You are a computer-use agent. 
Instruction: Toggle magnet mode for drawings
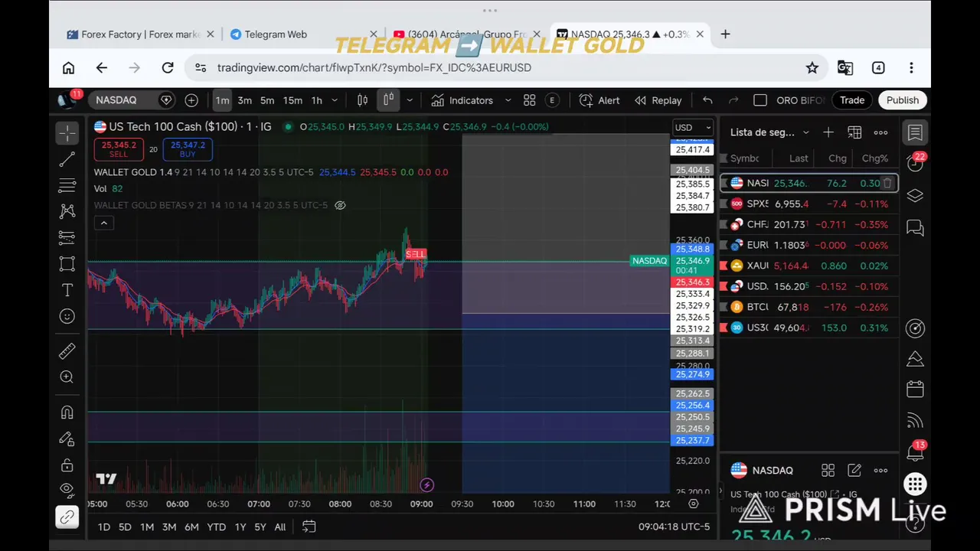[67, 412]
